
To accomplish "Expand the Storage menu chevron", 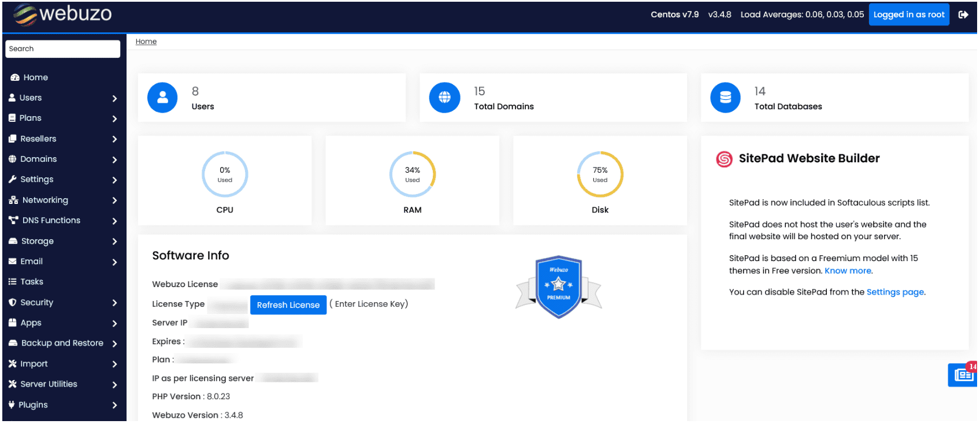I will pos(114,241).
